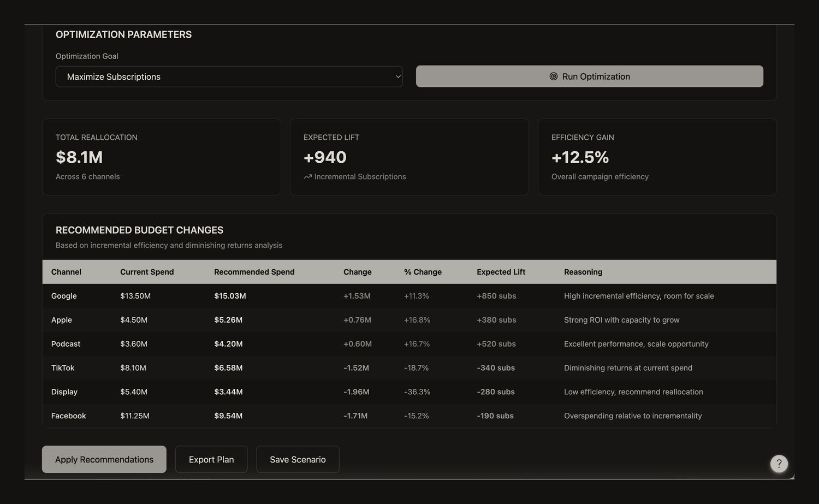Image resolution: width=819 pixels, height=504 pixels.
Task: Click the Recommended Spend column header
Action: [x=254, y=272]
